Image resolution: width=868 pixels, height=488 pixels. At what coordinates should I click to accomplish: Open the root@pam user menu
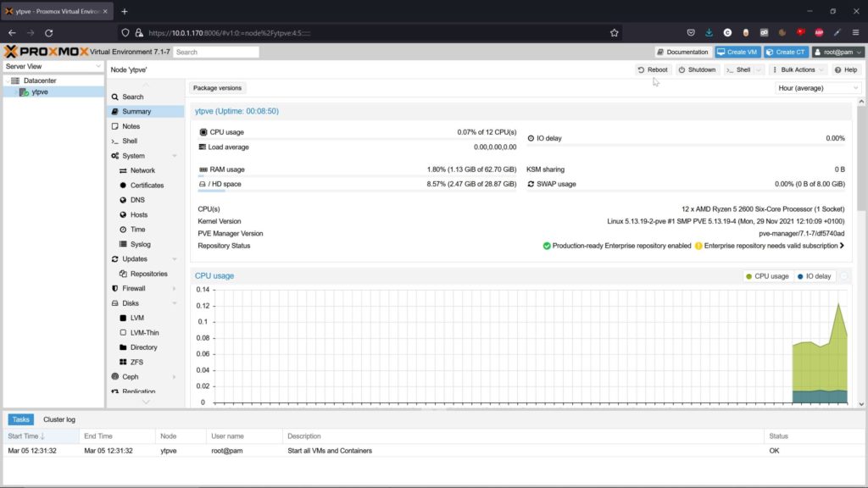(x=837, y=52)
